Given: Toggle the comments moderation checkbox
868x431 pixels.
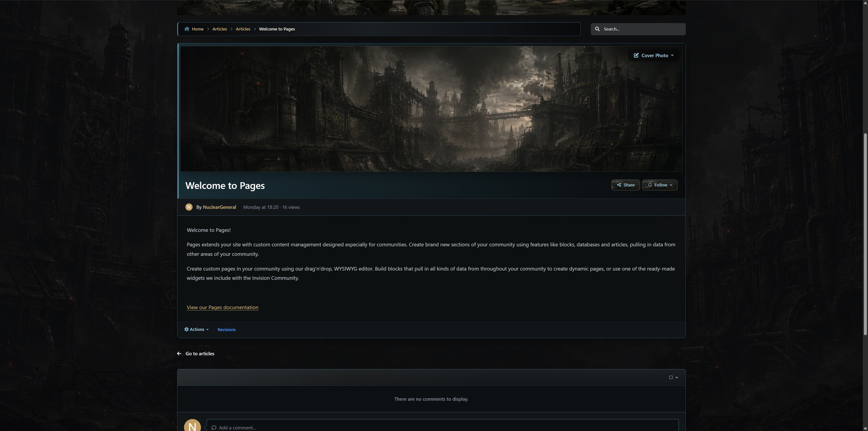Looking at the screenshot, I should tap(671, 377).
